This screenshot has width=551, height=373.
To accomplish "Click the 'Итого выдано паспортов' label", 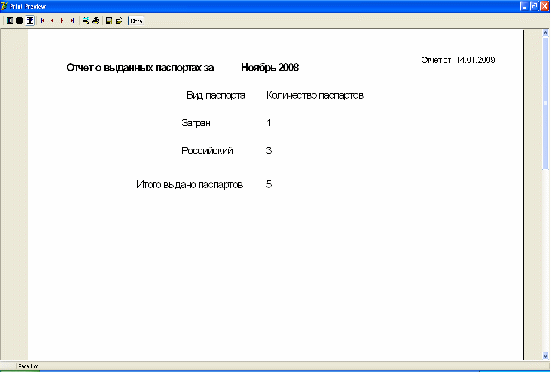I will tap(190, 184).
